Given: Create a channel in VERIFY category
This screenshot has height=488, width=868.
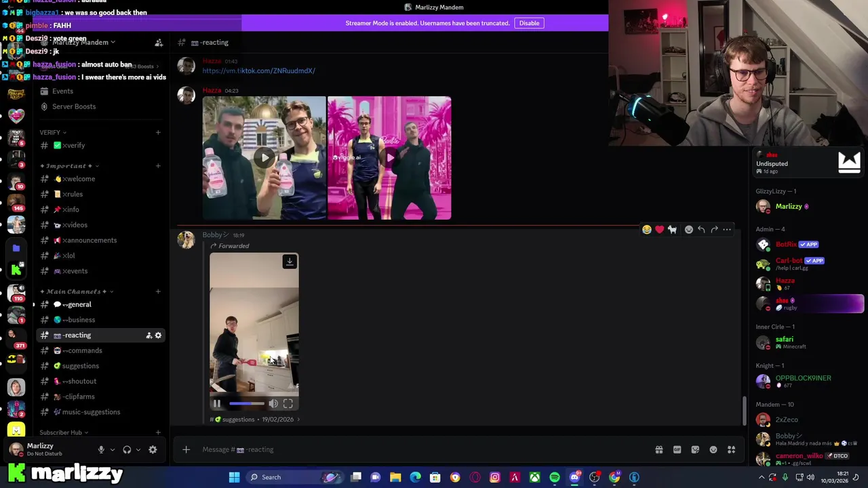Looking at the screenshot, I should coord(158,132).
